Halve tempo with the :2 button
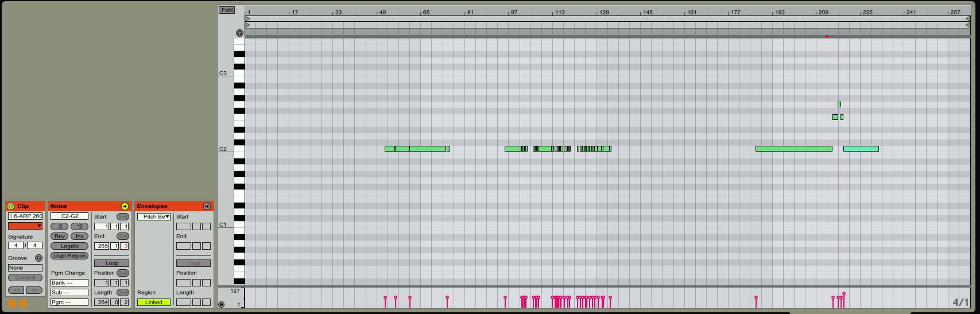The height and width of the screenshot is (314, 980). tap(60, 226)
